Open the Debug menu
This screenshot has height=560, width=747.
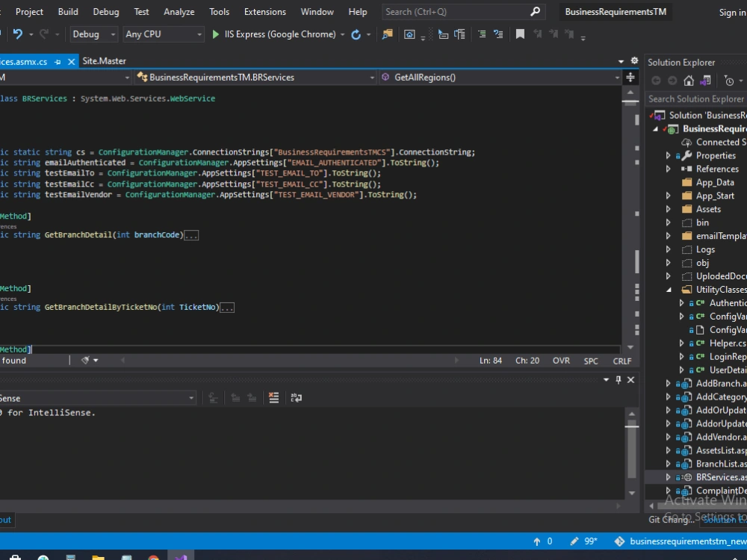106,11
